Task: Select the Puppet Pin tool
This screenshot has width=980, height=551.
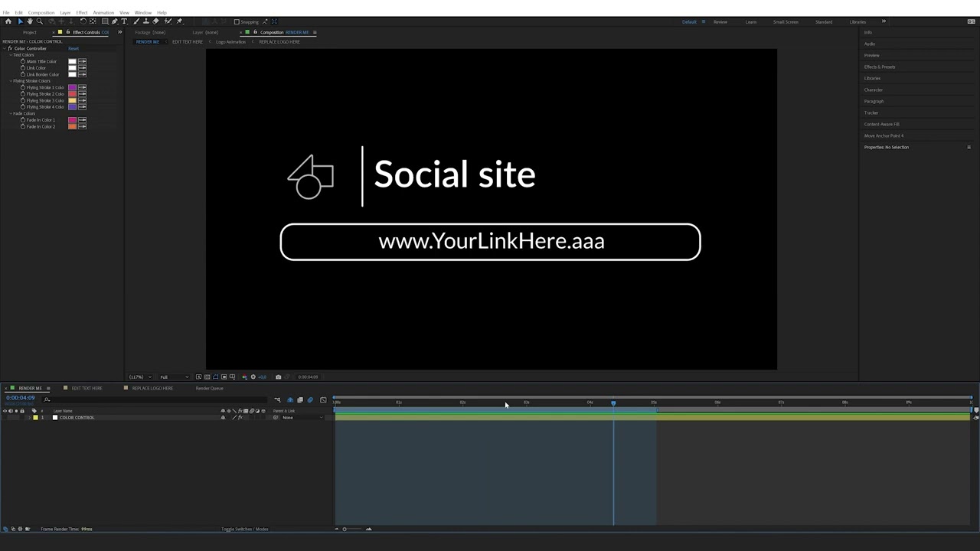Action: pyautogui.click(x=179, y=21)
